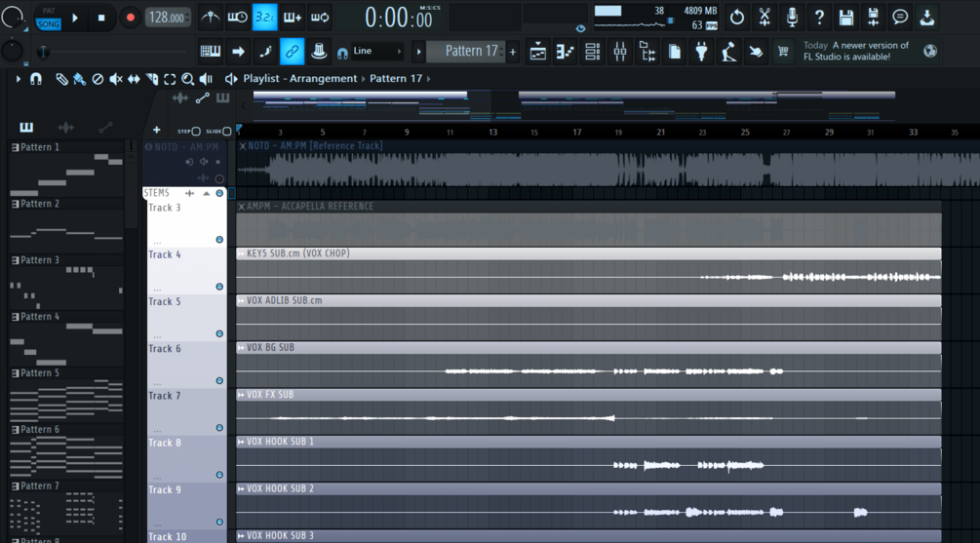
Task: Open the Playlist view icon
Action: pyautogui.click(x=537, y=52)
